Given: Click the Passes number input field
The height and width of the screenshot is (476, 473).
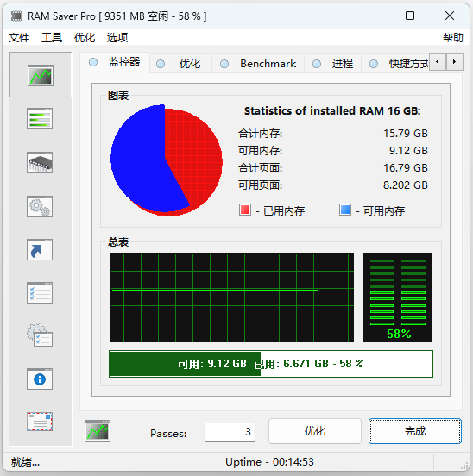Looking at the screenshot, I should (x=230, y=432).
